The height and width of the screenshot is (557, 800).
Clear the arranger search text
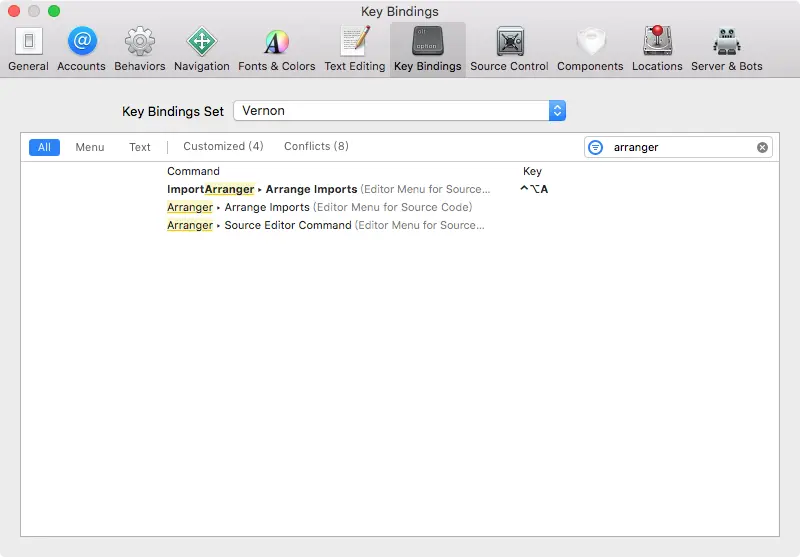(x=762, y=147)
